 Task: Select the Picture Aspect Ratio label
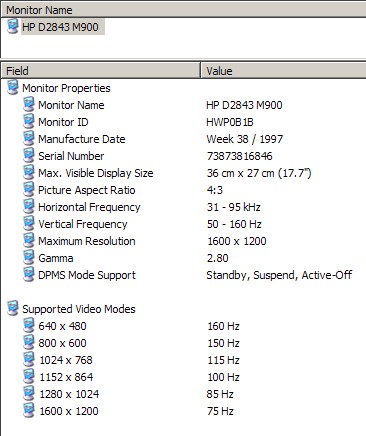click(x=87, y=190)
